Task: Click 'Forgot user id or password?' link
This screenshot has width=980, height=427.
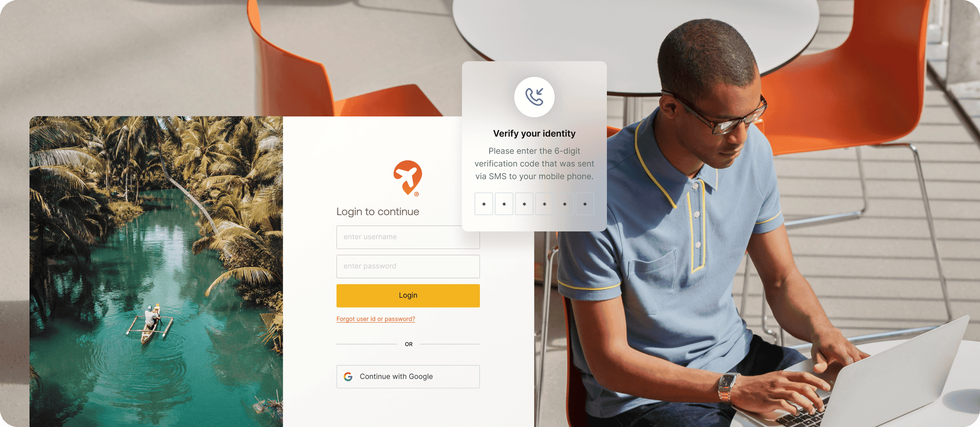Action: 376,319
